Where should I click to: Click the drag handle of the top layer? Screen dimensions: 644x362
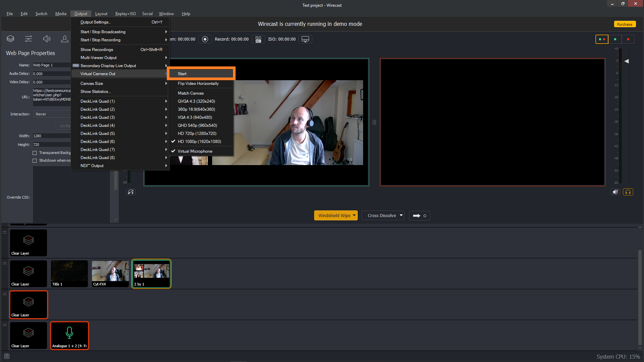(5, 232)
